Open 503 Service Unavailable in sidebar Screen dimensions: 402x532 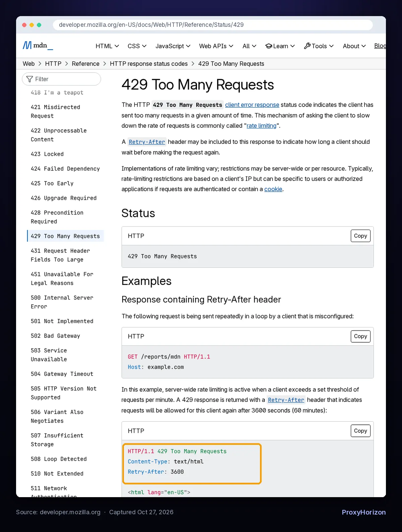point(49,355)
